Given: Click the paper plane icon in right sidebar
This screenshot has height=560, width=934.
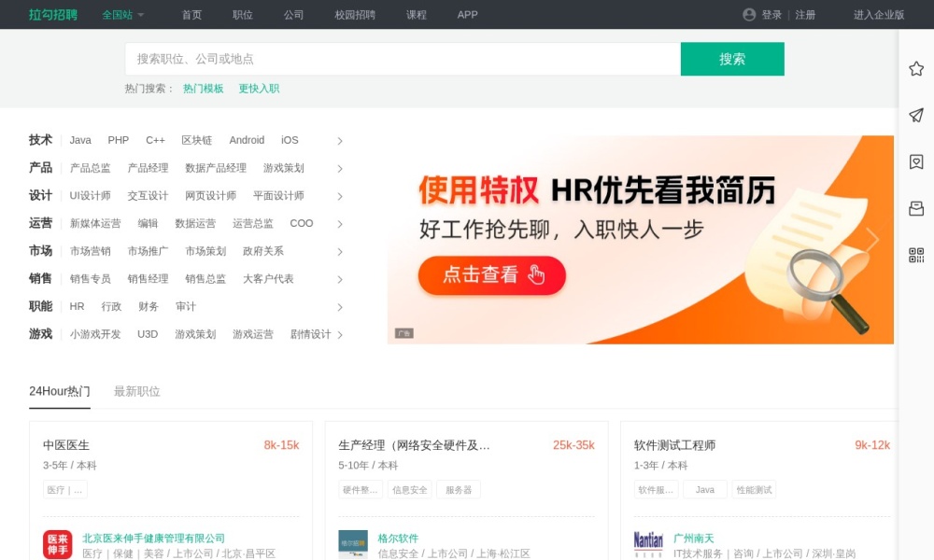Looking at the screenshot, I should point(916,116).
